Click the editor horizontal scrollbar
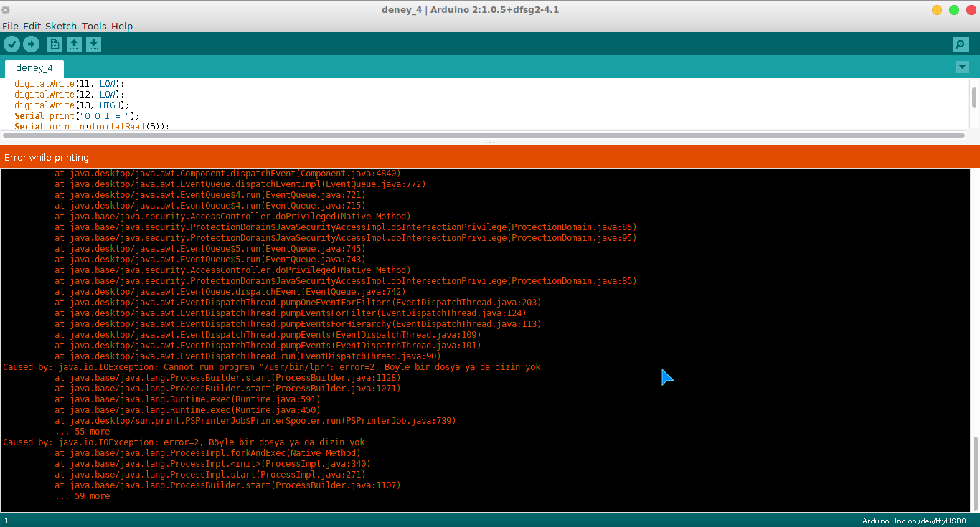This screenshot has height=527, width=980. (x=484, y=135)
